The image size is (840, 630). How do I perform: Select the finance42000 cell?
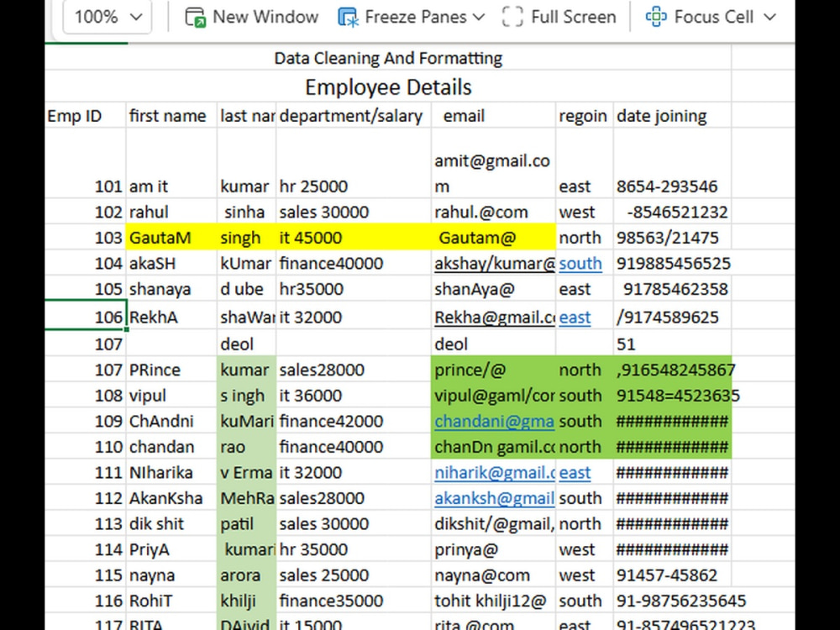[x=354, y=421]
